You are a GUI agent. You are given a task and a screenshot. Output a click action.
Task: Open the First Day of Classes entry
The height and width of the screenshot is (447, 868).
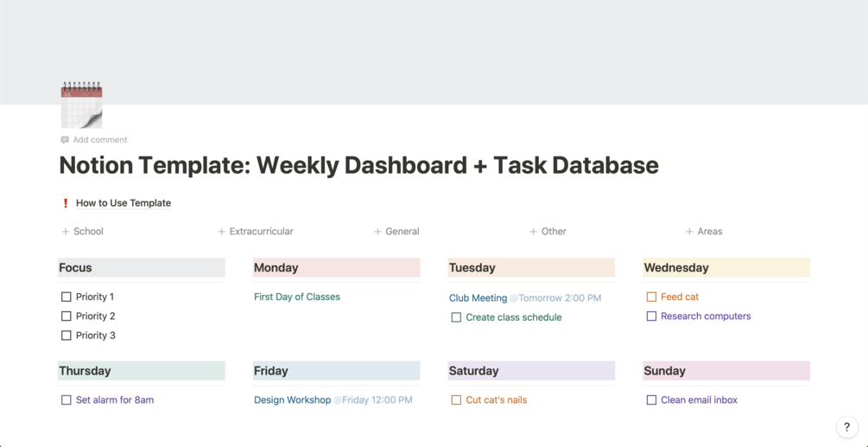click(x=297, y=297)
